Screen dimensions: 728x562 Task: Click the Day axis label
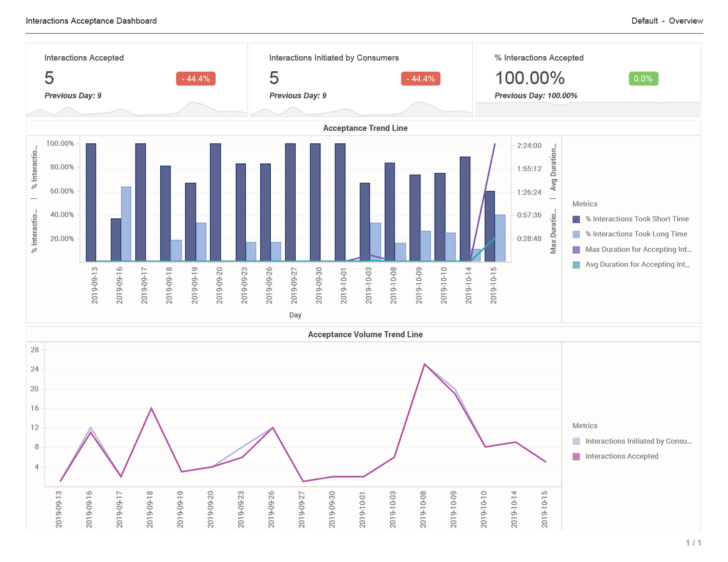[x=295, y=315]
